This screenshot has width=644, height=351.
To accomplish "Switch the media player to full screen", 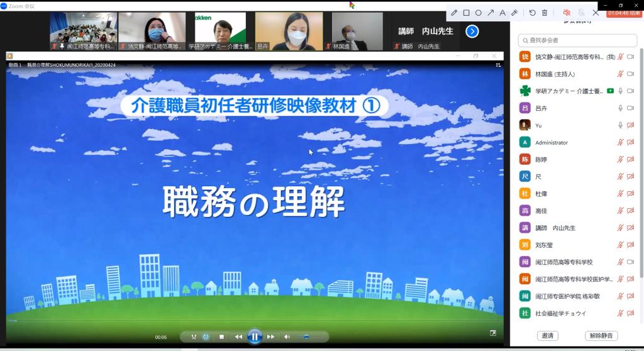I will coord(493,333).
